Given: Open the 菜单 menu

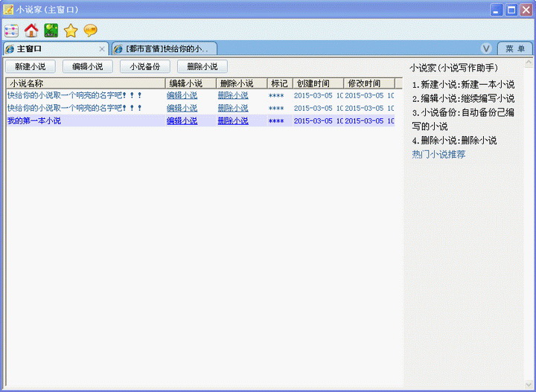Looking at the screenshot, I should [x=514, y=48].
